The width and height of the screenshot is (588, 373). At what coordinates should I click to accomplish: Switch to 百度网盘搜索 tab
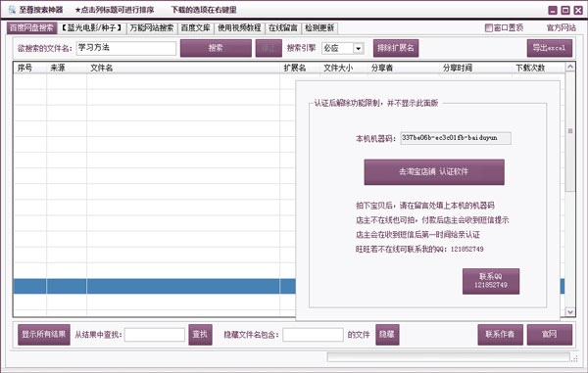31,28
